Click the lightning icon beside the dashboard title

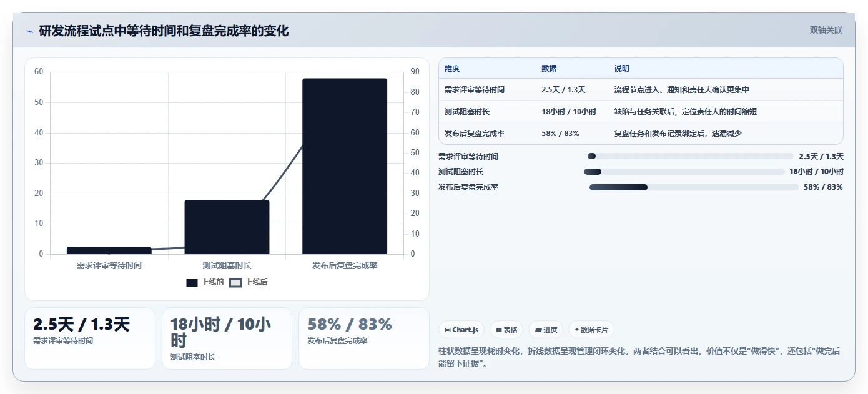pos(30,31)
